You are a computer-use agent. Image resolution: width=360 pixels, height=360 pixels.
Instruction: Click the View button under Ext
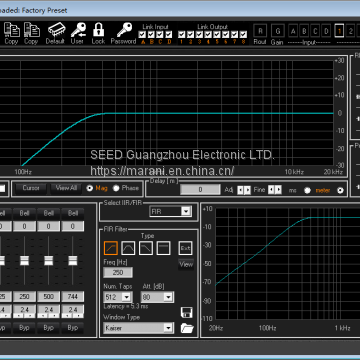pyautogui.click(x=186, y=265)
